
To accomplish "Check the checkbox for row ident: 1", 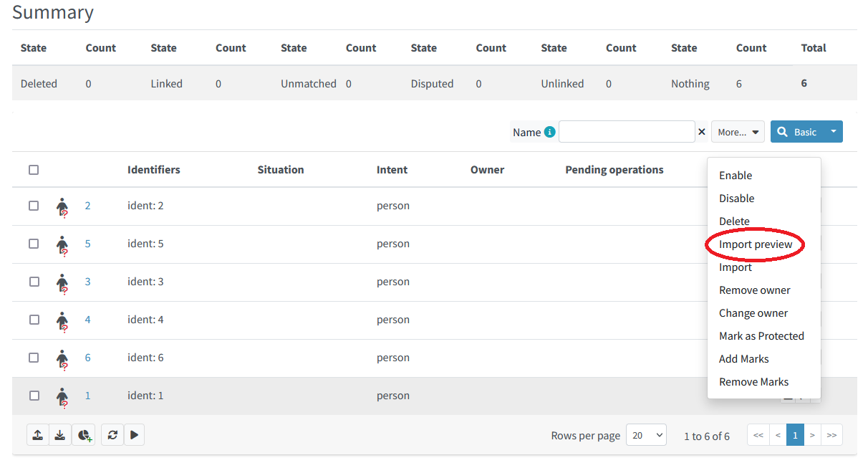I will (34, 395).
